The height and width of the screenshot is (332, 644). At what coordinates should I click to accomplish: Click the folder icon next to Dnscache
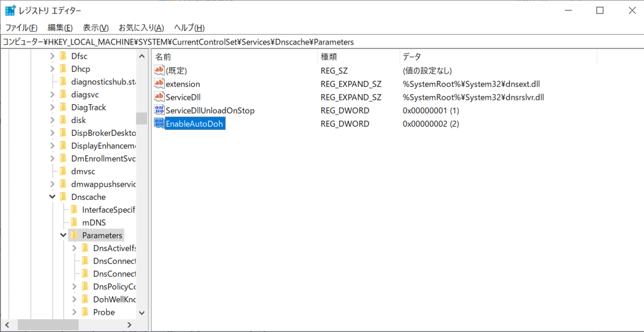click(63, 197)
